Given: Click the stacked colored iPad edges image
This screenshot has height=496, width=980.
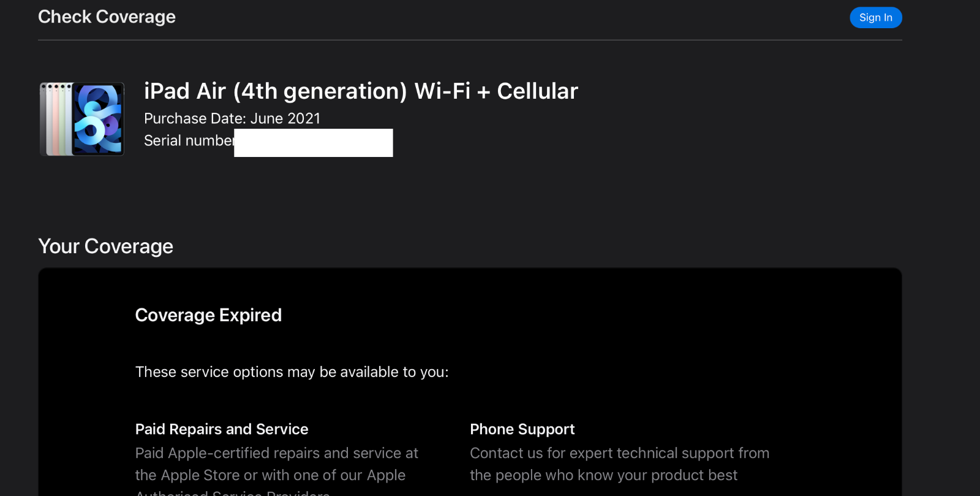Looking at the screenshot, I should tap(56, 119).
